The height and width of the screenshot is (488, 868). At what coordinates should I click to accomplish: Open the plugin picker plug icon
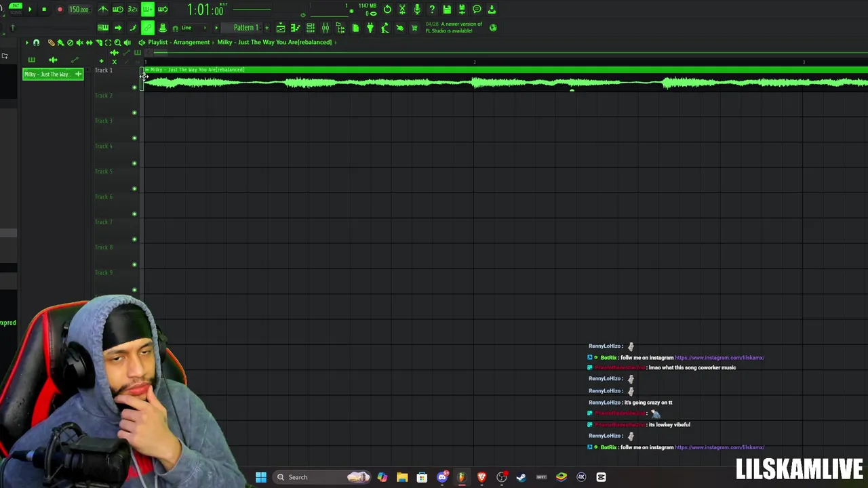click(370, 28)
